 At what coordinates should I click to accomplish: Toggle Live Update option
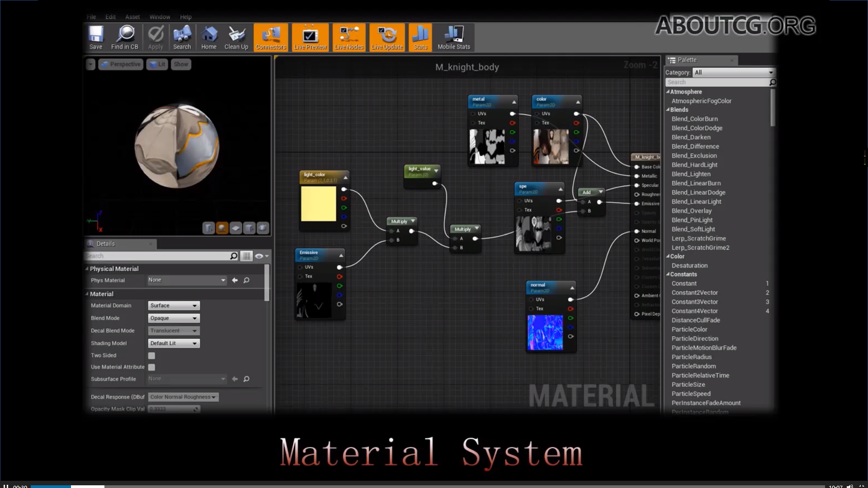pyautogui.click(x=387, y=38)
